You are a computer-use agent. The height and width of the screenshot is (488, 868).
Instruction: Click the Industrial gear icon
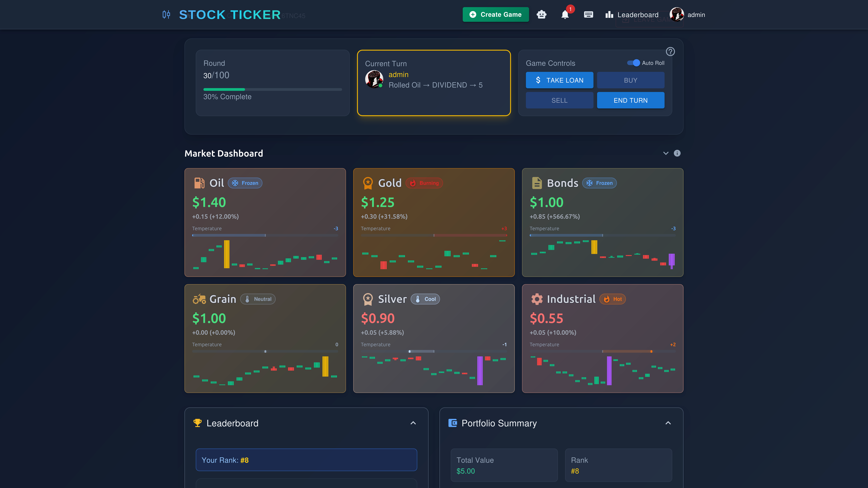pos(537,299)
